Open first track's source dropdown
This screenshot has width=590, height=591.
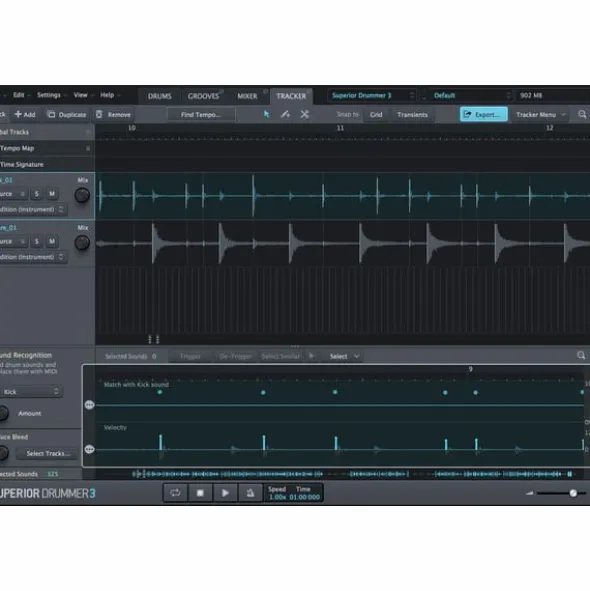point(13,194)
